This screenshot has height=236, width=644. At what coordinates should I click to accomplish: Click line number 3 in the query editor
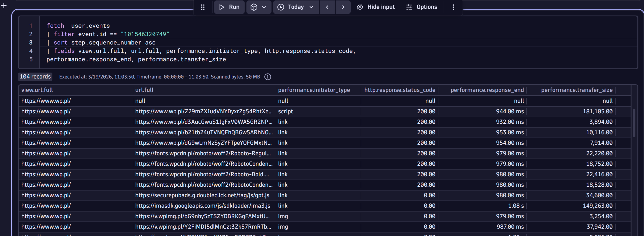(x=31, y=42)
